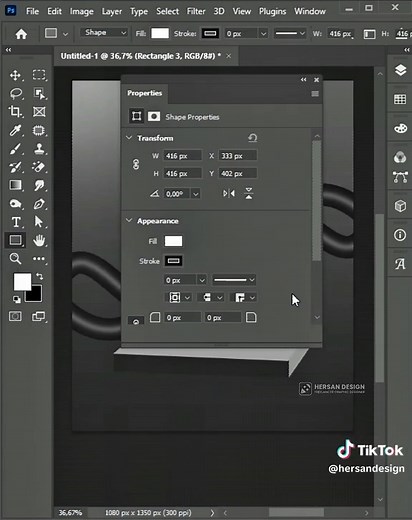Select the Smudge tool

39,185
